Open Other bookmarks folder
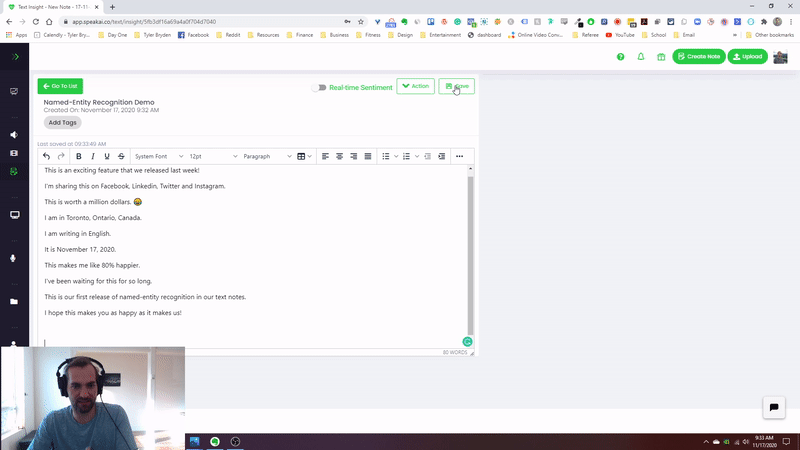800x450 pixels. [770, 35]
